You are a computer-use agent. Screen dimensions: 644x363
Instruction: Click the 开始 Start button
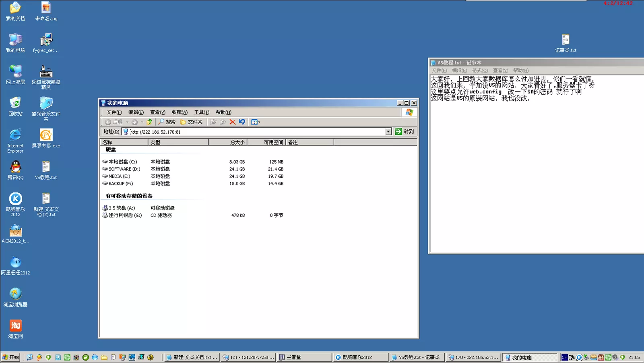click(11, 357)
